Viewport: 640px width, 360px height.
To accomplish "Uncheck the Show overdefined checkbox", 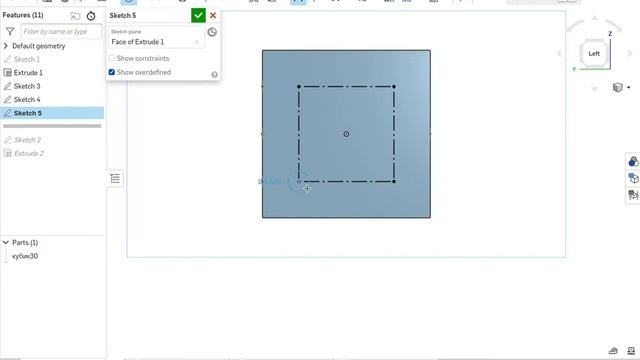I will click(112, 72).
